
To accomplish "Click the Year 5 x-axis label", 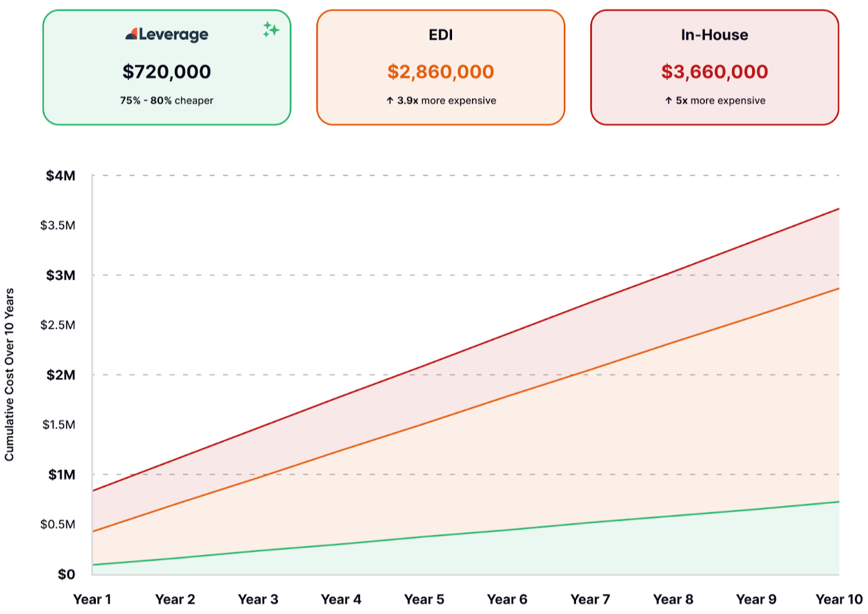I will point(424,599).
